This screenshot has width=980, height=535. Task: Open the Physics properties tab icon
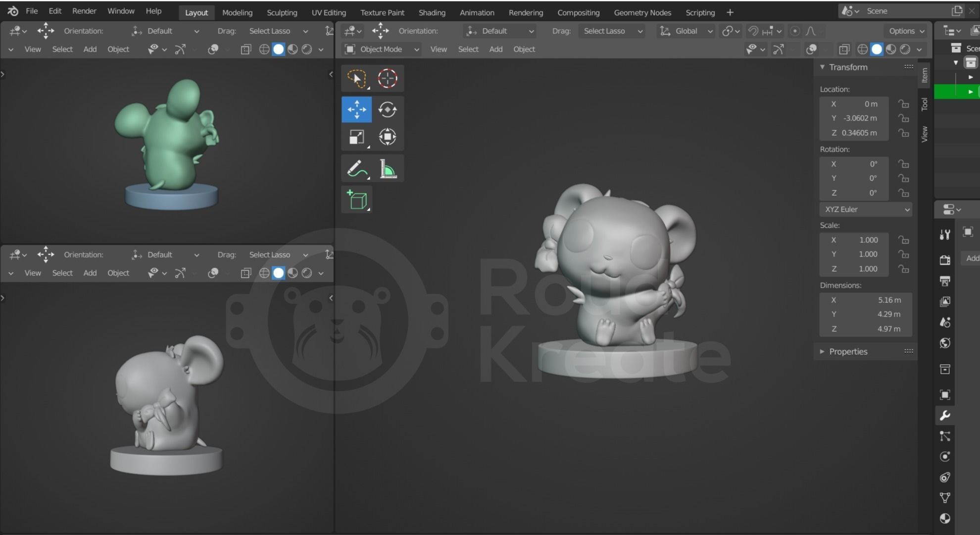click(945, 457)
